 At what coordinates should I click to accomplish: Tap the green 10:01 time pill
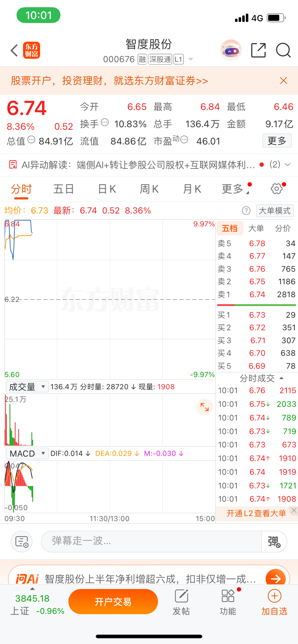(39, 15)
